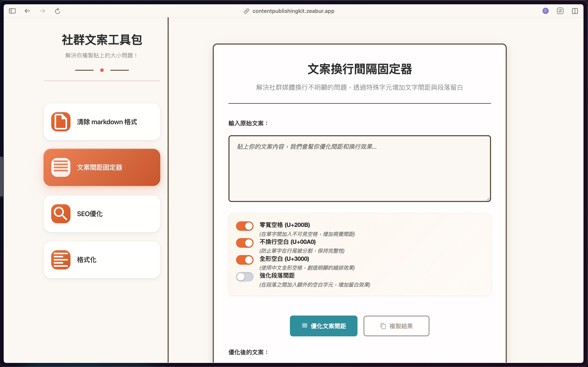Viewport: 588px width, 367px height.
Task: Click the purple extension icon in toolbar
Action: 545,11
